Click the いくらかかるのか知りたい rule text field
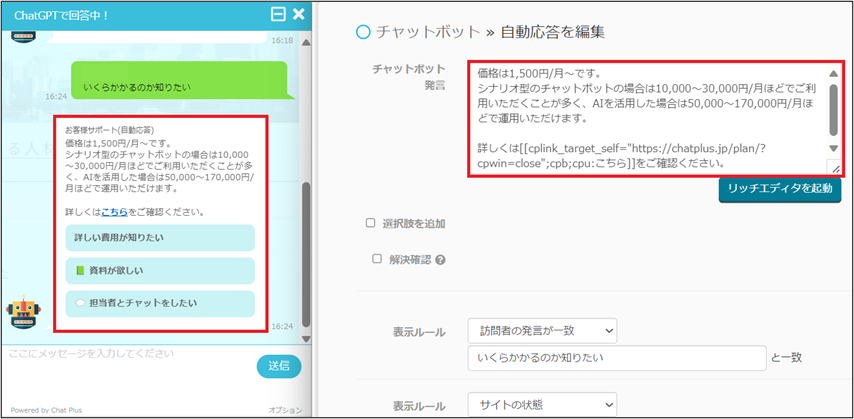This screenshot has width=854, height=419. pos(616,357)
